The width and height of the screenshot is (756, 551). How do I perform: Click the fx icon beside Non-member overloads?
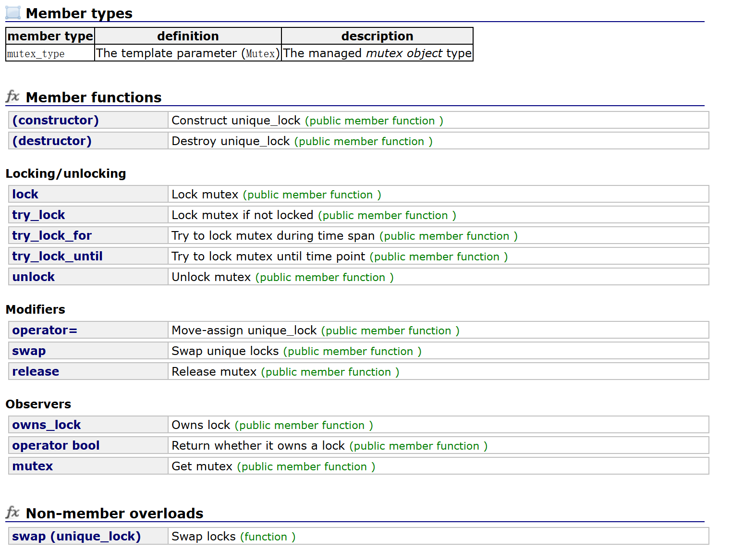[12, 513]
